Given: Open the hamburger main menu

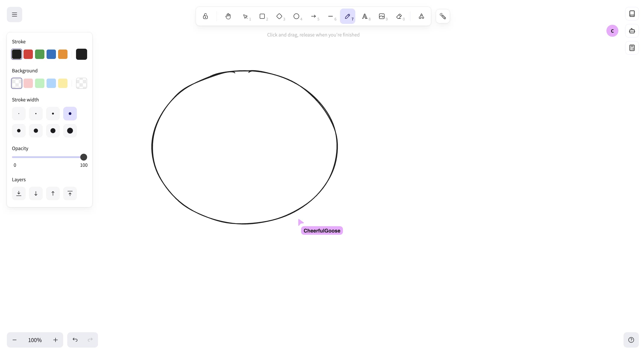Looking at the screenshot, I should click(15, 15).
